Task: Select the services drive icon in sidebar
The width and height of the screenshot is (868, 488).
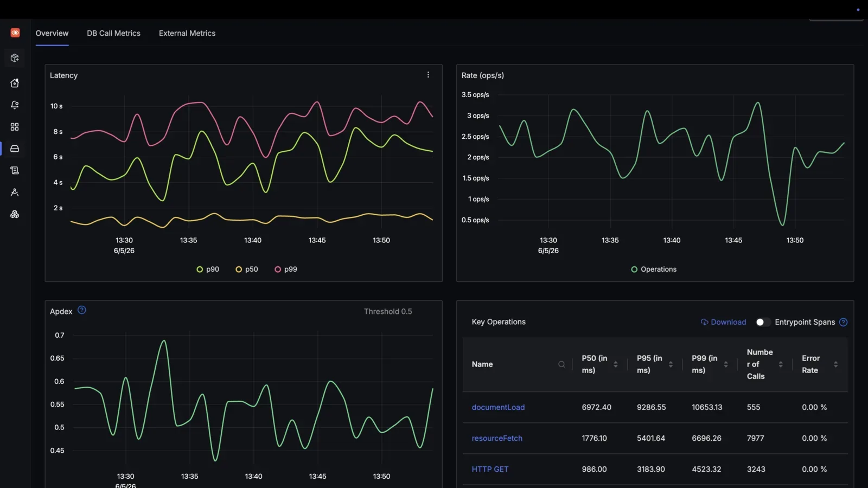Action: [x=15, y=149]
